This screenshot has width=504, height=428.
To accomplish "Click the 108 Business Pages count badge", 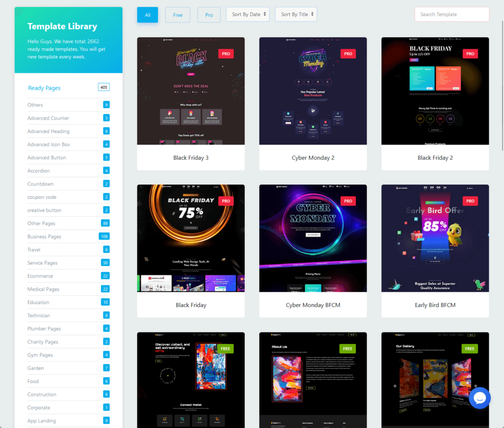I will tap(104, 237).
